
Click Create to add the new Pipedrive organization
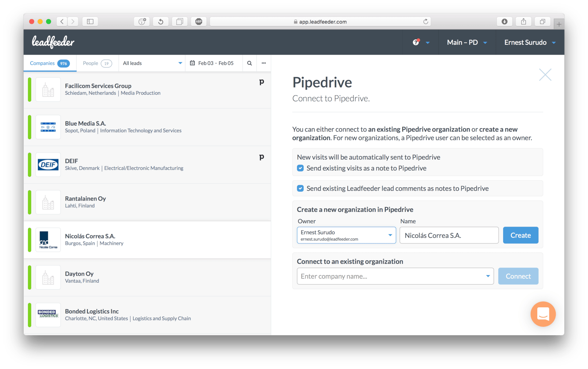[520, 235]
